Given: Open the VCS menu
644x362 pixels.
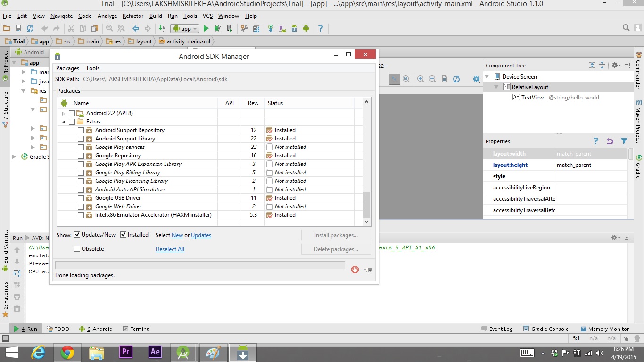Looking at the screenshot, I should click(208, 16).
